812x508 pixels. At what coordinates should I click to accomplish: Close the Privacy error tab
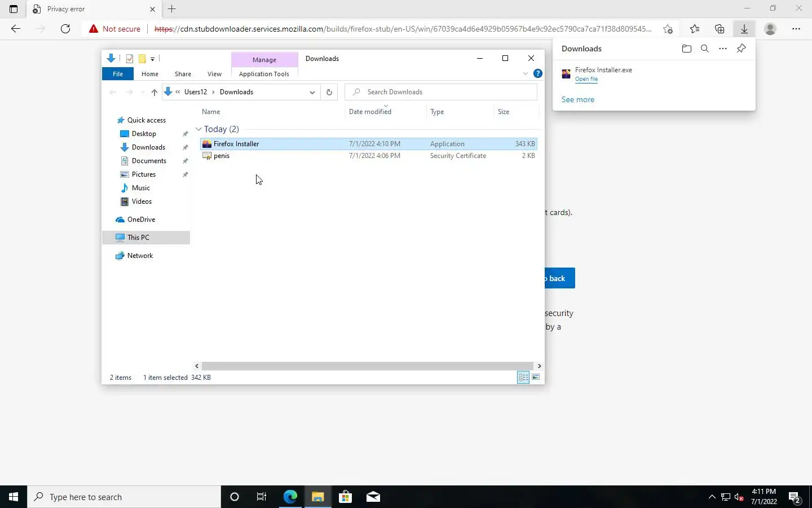152,9
